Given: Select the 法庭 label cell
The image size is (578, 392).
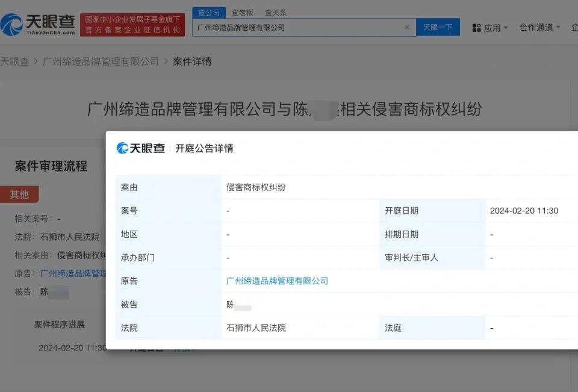Looking at the screenshot, I should (432, 328).
